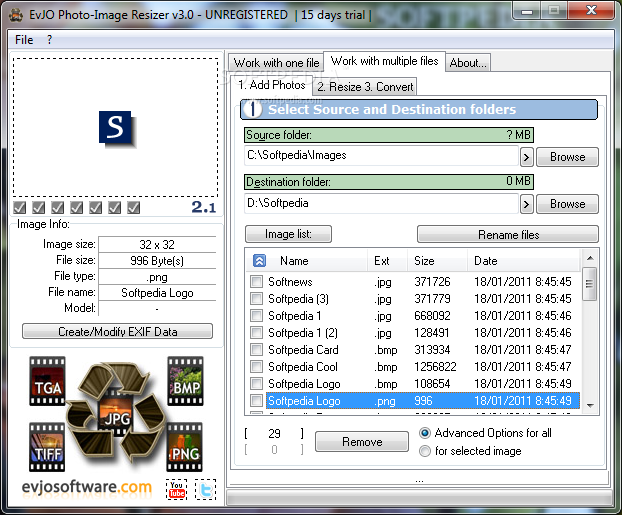
Task: Click the BMP format icon
Action: point(185,381)
